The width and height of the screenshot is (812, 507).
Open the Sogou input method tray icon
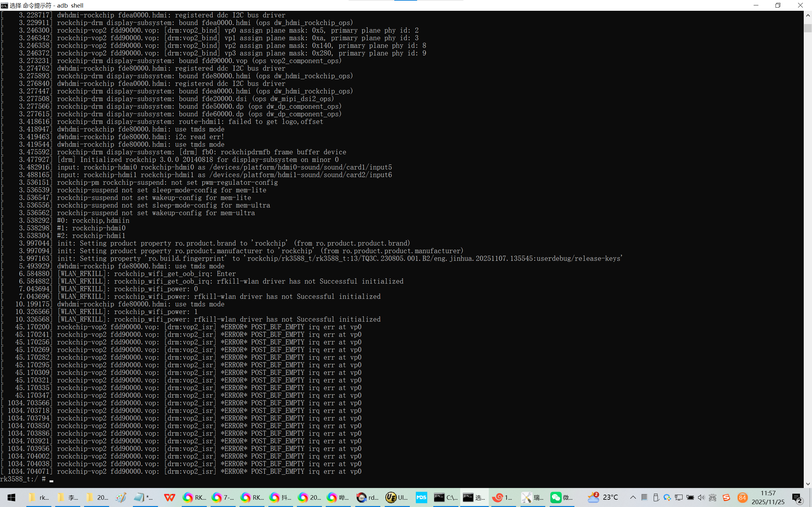click(x=726, y=497)
